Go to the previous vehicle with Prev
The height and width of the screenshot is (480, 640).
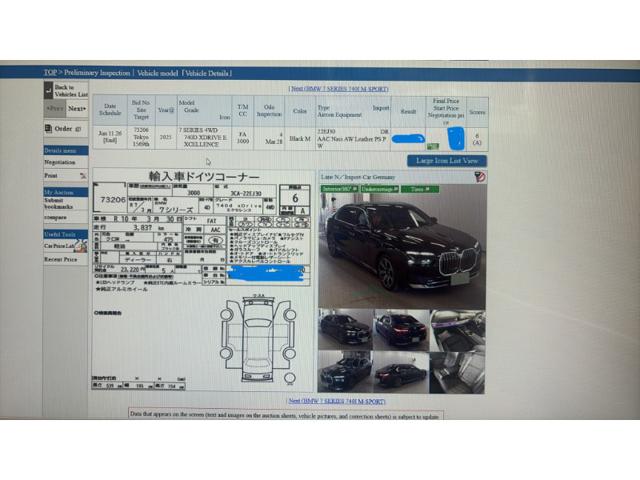coord(55,109)
